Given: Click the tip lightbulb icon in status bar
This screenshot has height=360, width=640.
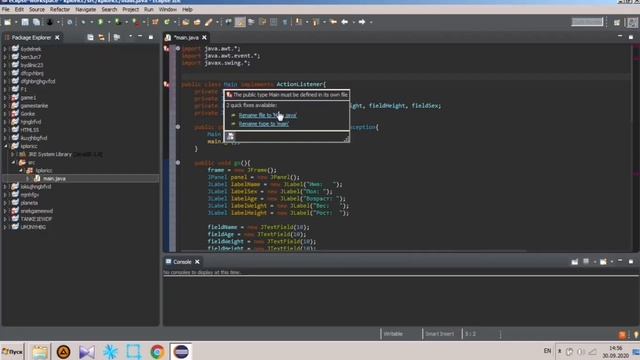Looking at the screenshot, I should coord(636,335).
